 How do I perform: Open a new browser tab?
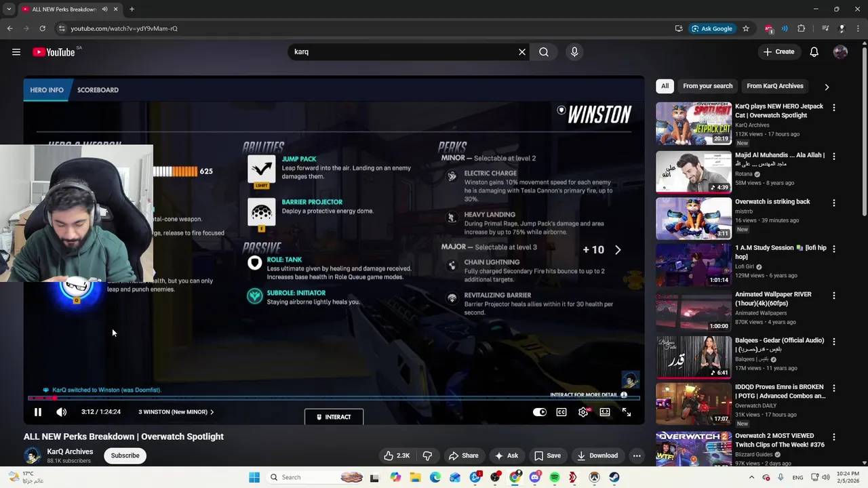(132, 9)
